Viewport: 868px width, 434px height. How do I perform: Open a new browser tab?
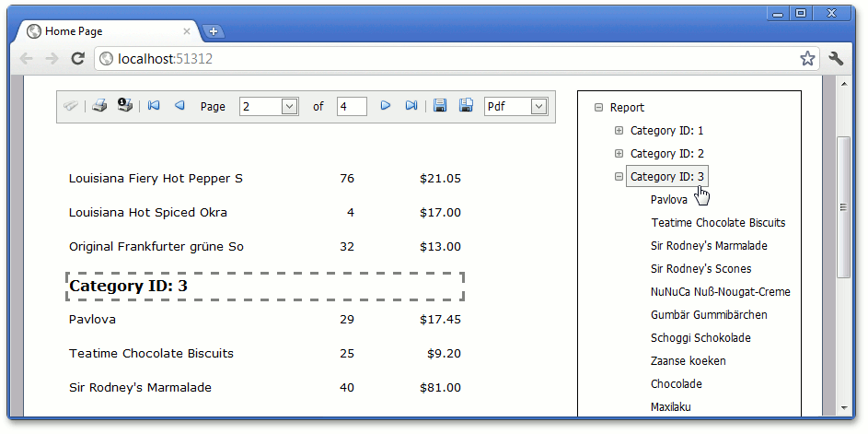pyautogui.click(x=214, y=32)
